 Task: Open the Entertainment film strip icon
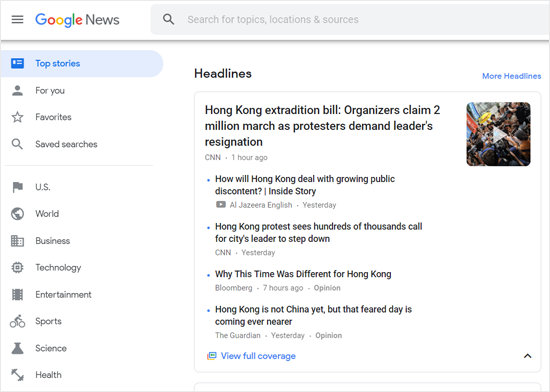click(17, 295)
